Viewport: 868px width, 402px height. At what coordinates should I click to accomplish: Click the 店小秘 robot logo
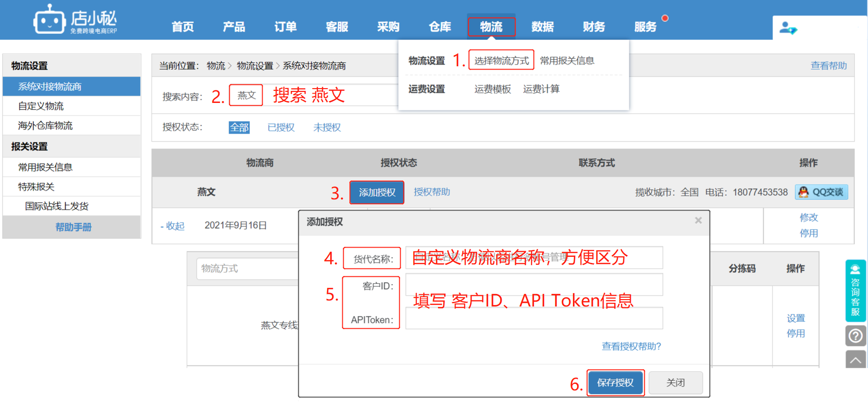(75, 19)
